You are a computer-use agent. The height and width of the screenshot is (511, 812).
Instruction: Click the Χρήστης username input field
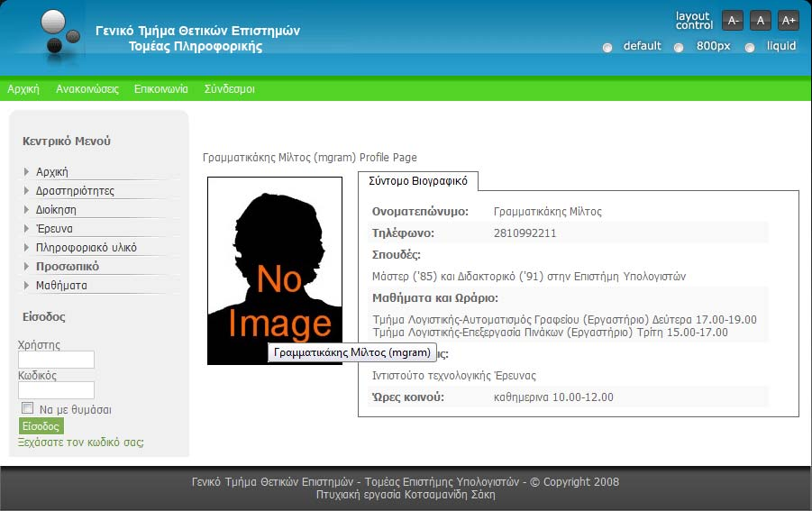point(57,360)
